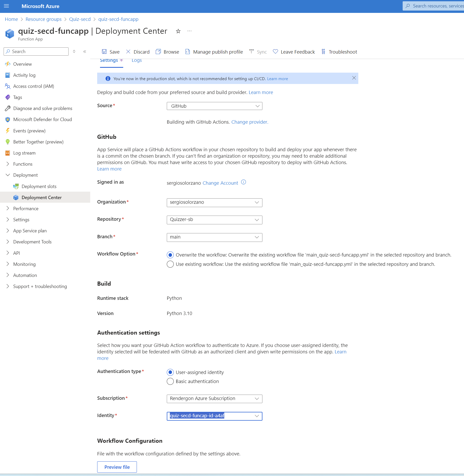Collapse the sidebar with double chevron icon
This screenshot has height=476, width=464.
pos(85,52)
